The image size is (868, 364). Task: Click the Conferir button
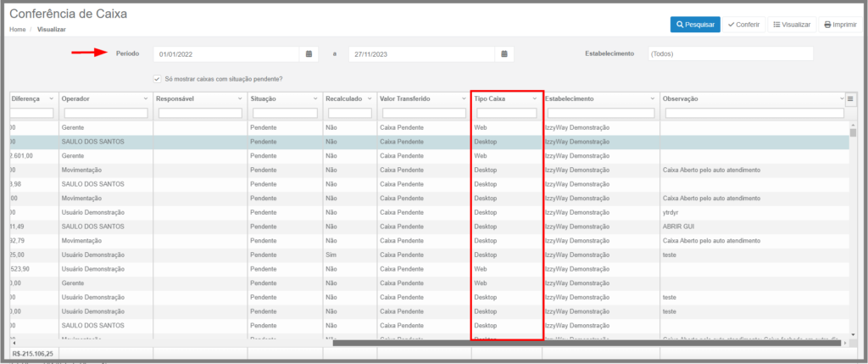tap(743, 25)
